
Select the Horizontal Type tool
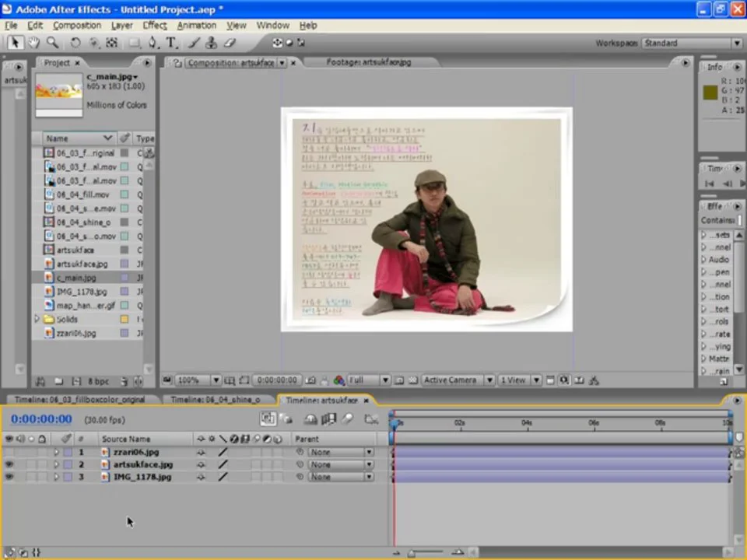pyautogui.click(x=171, y=43)
